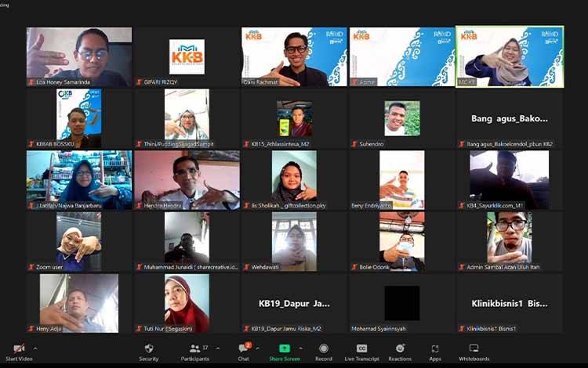Click the muted mic icon beside Heny Adja

[x=31, y=329]
